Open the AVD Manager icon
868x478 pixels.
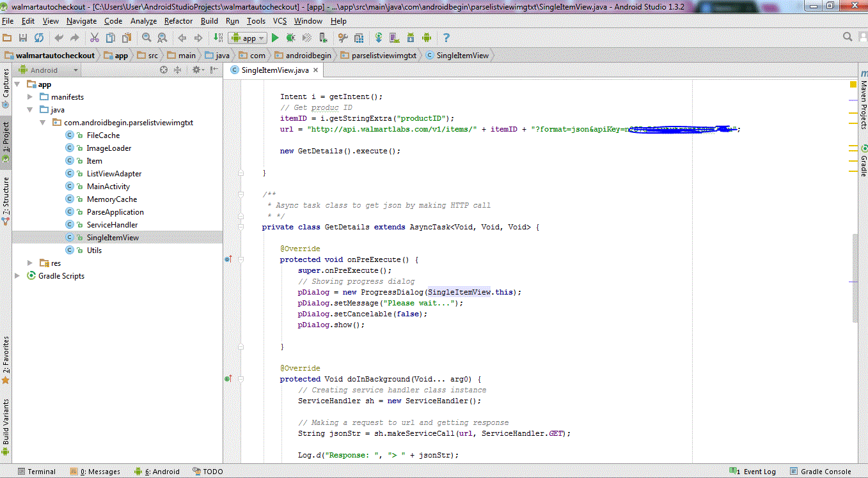[395, 38]
